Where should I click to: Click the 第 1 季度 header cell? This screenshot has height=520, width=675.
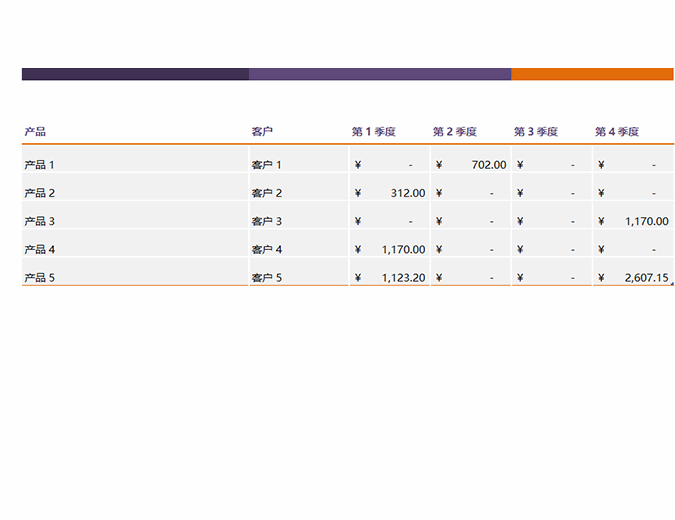(374, 132)
